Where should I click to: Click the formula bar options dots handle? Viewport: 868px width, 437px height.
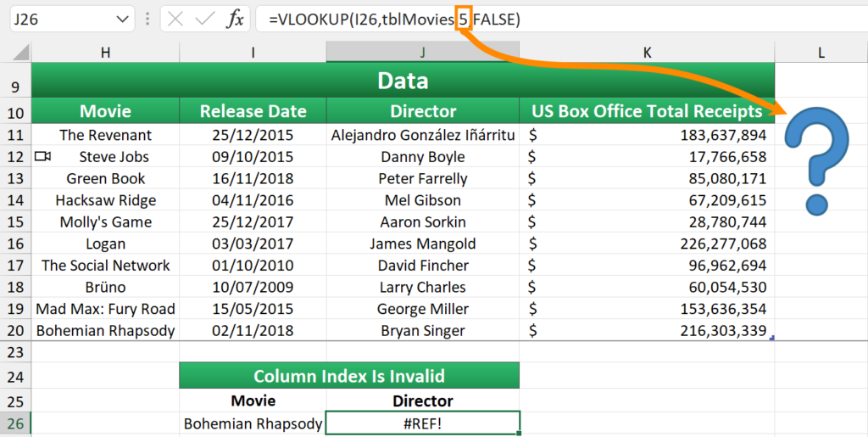tap(148, 20)
